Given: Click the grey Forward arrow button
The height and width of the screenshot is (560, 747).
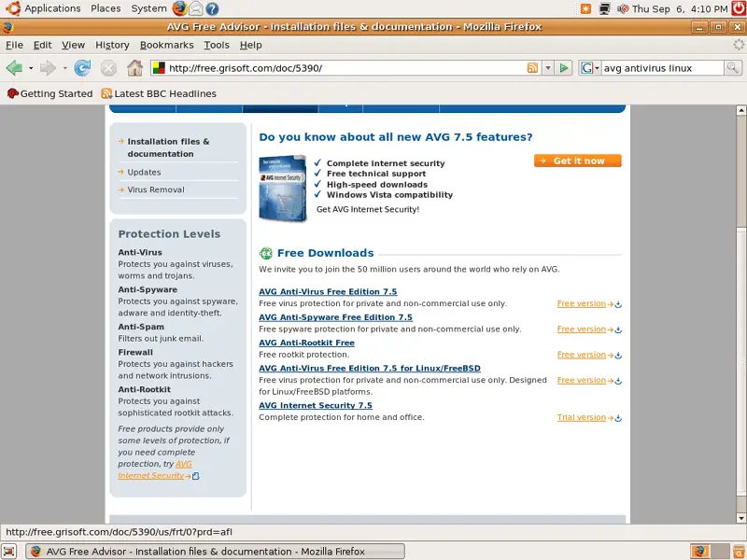Looking at the screenshot, I should coord(48,68).
